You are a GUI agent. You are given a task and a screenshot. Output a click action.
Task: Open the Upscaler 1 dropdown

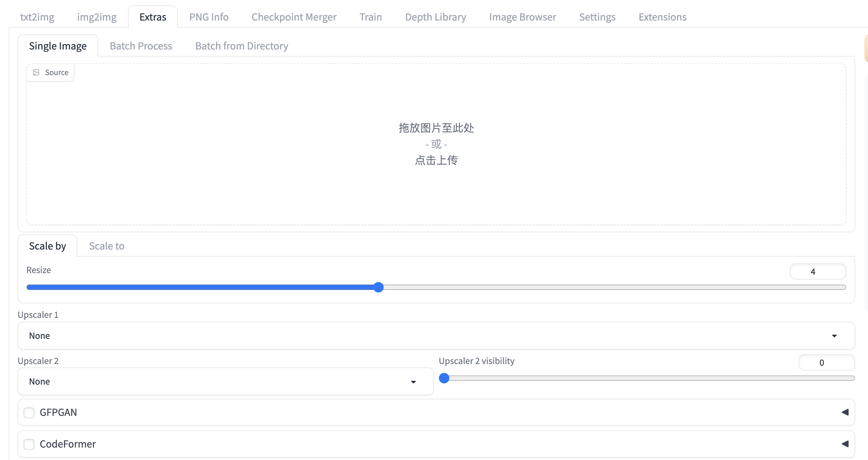436,336
